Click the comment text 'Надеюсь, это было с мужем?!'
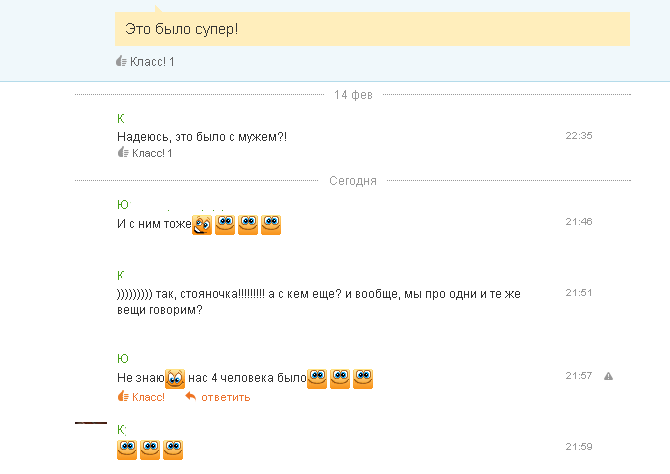 coord(202,137)
